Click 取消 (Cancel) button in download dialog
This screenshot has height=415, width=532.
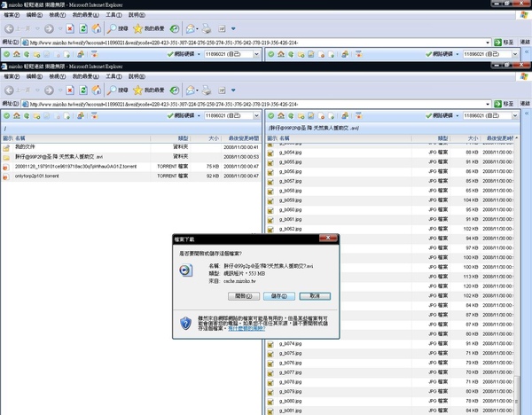point(315,296)
